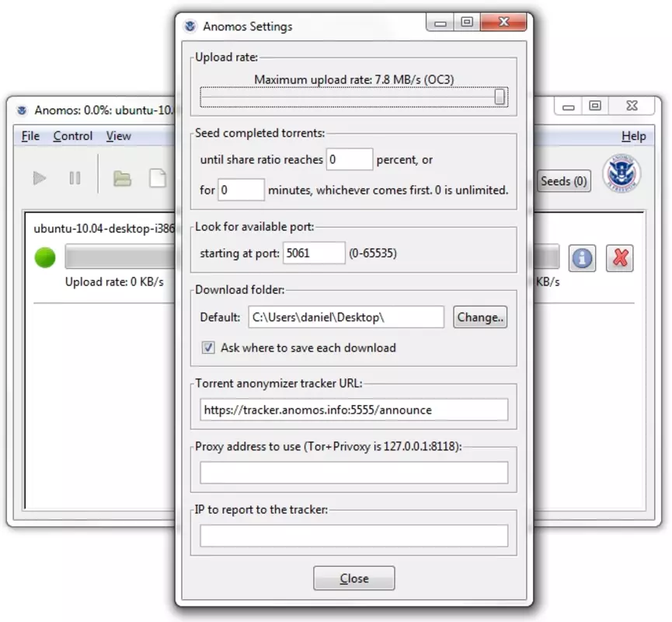Open the Control menu
The image size is (672, 622).
pos(73,136)
